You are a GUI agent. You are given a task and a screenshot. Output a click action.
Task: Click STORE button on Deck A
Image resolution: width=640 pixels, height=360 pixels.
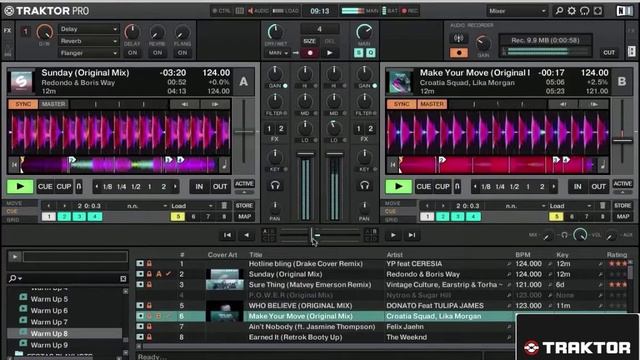(x=244, y=205)
